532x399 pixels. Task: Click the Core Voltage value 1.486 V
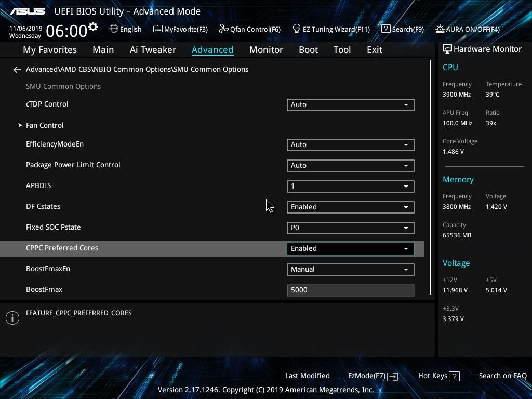pyautogui.click(x=453, y=152)
